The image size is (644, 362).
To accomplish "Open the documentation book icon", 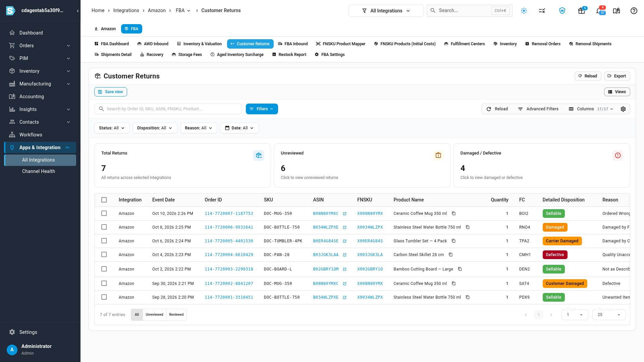I will click(616, 11).
